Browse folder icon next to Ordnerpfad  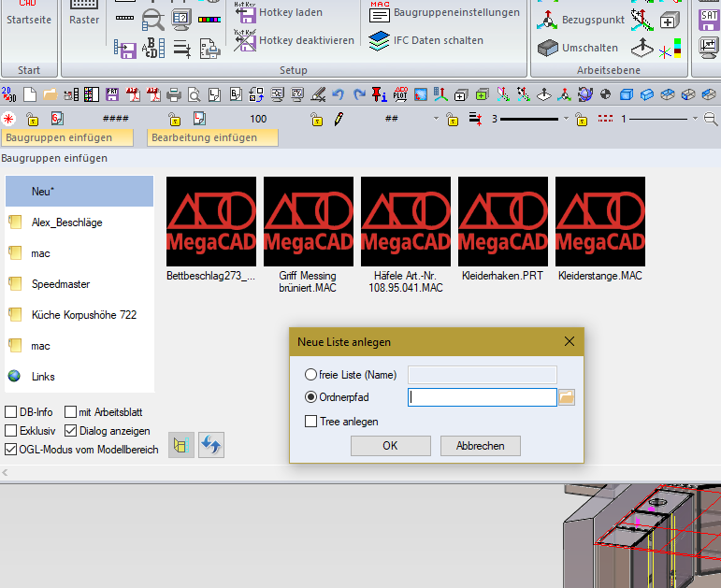click(567, 397)
